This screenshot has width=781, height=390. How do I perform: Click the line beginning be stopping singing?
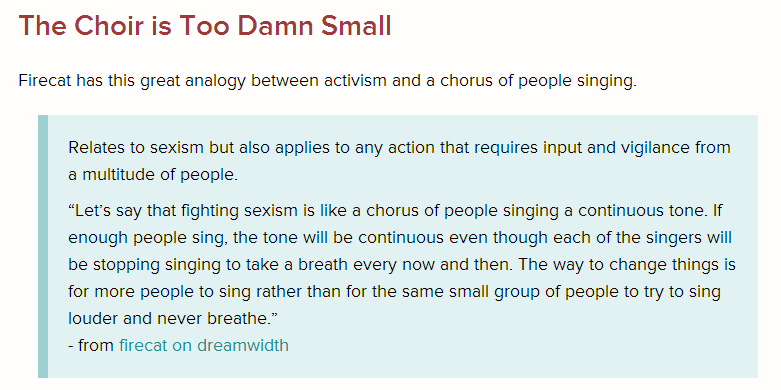click(402, 264)
